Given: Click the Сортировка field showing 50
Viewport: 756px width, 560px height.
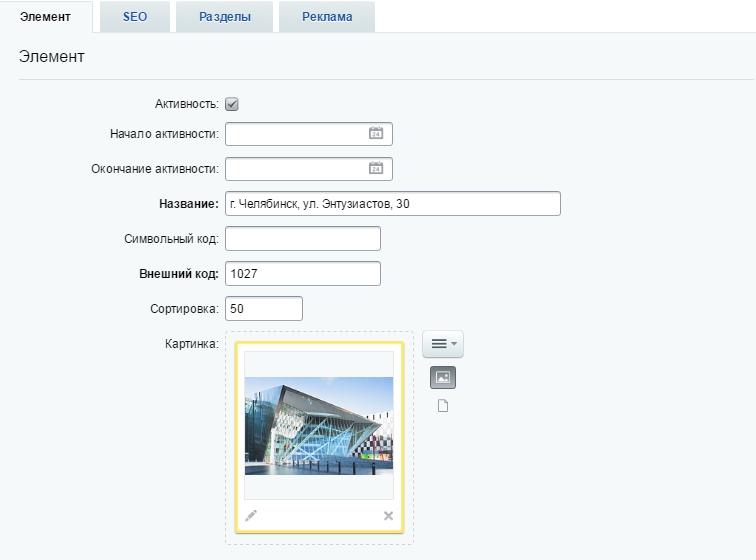Looking at the screenshot, I should [x=264, y=308].
